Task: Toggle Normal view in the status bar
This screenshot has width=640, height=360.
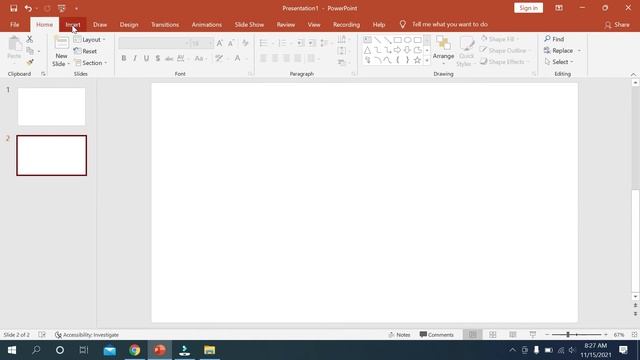Action: tap(473, 335)
